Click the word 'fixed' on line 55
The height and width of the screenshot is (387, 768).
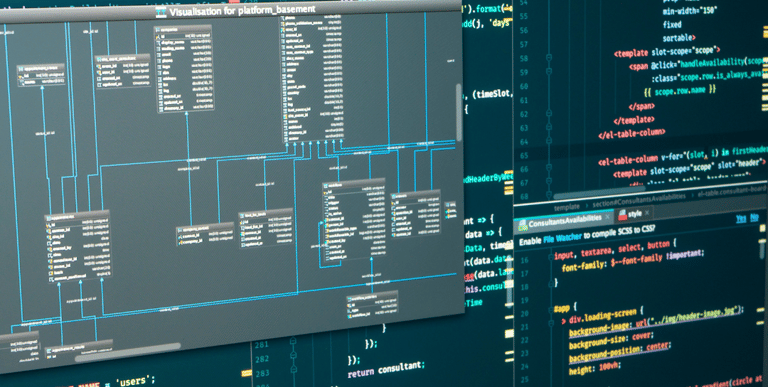[672, 24]
